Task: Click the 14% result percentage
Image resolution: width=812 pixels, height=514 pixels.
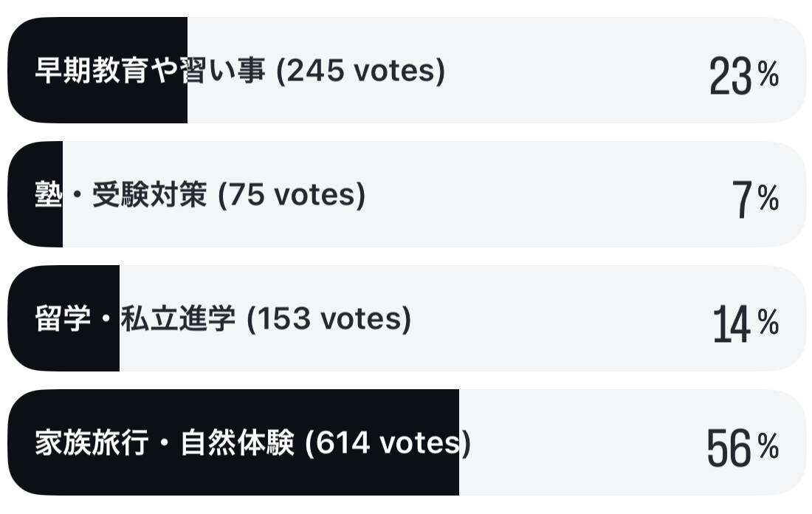Action: tap(746, 323)
